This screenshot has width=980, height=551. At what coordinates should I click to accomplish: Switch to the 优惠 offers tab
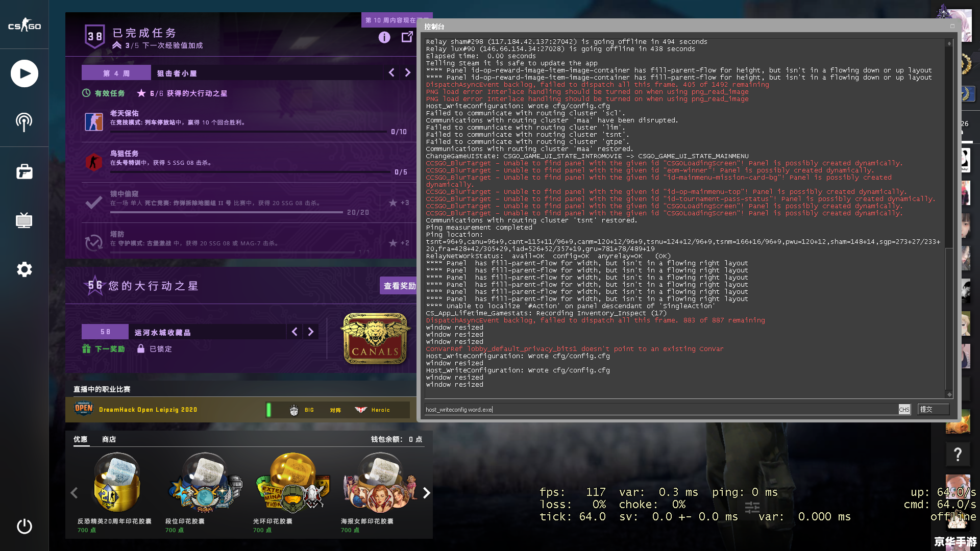point(81,439)
